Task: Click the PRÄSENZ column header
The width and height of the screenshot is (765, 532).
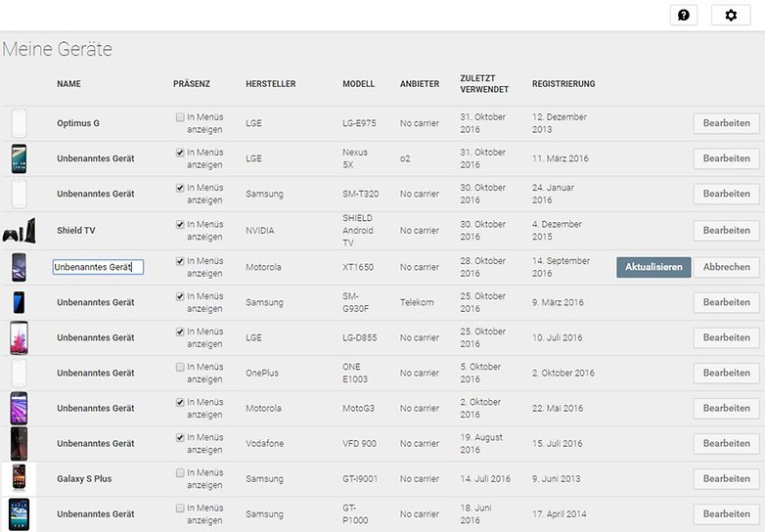Action: point(192,84)
